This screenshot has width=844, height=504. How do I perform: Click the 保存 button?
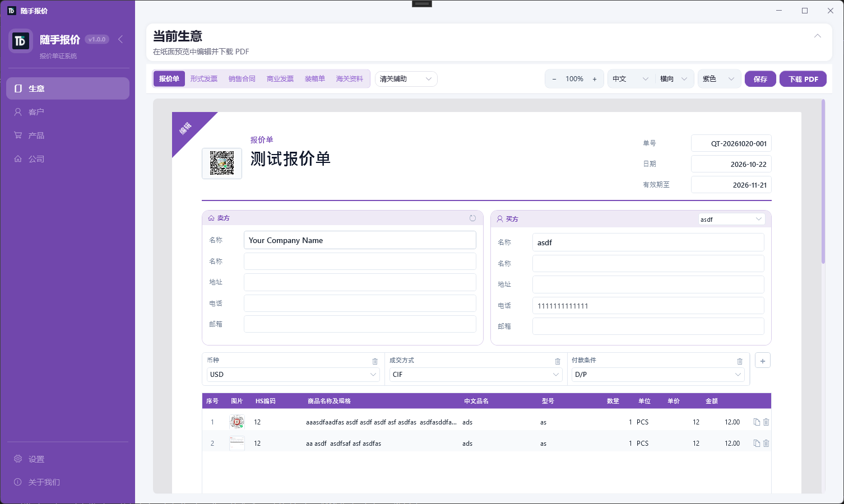[x=760, y=79]
